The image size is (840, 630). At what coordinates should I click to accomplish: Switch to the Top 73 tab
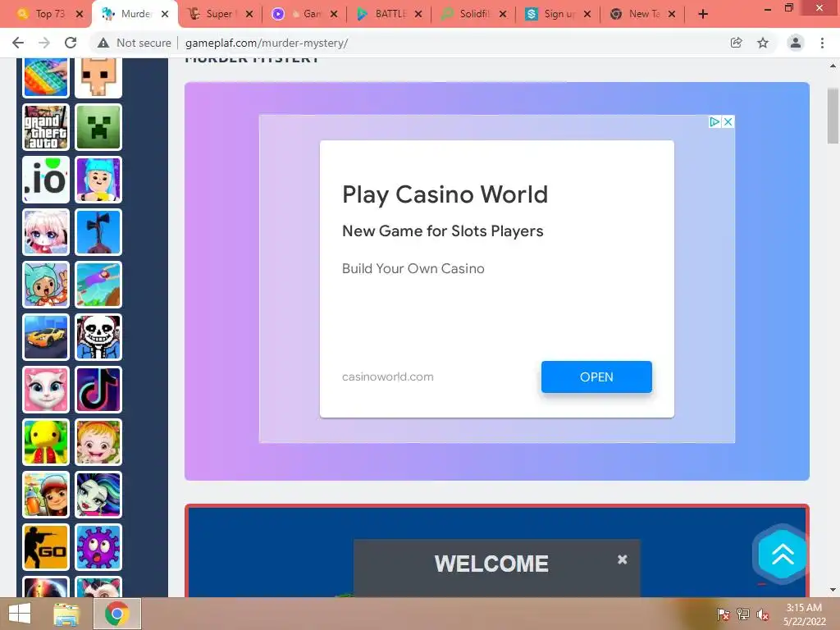click(48, 14)
